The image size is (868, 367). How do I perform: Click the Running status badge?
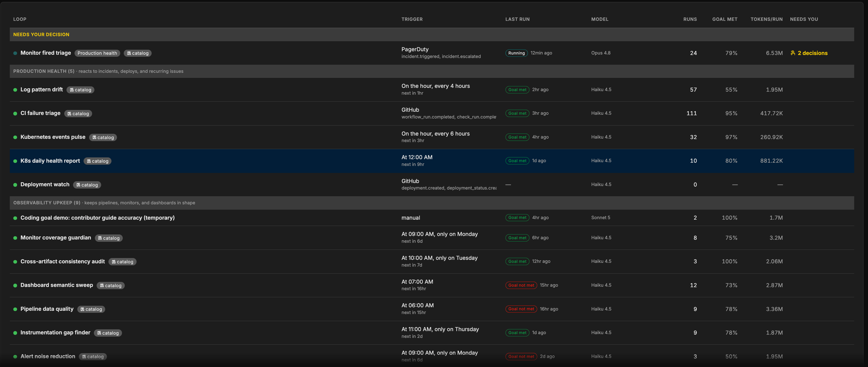(516, 53)
